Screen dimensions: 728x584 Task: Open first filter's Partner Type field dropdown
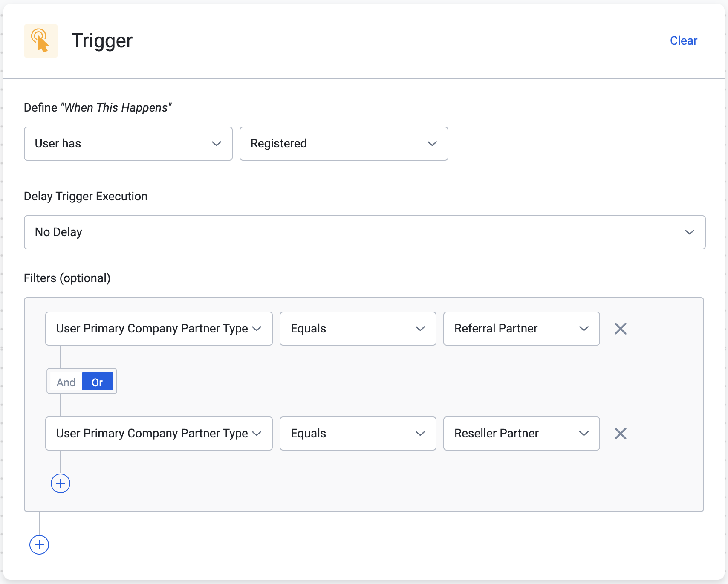coord(159,329)
